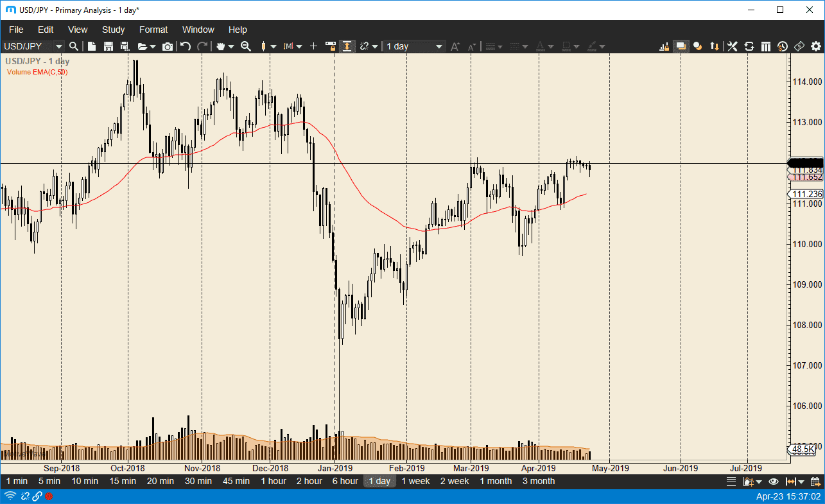
Task: Toggle the eye visibility icon in bottom bar
Action: (x=774, y=481)
